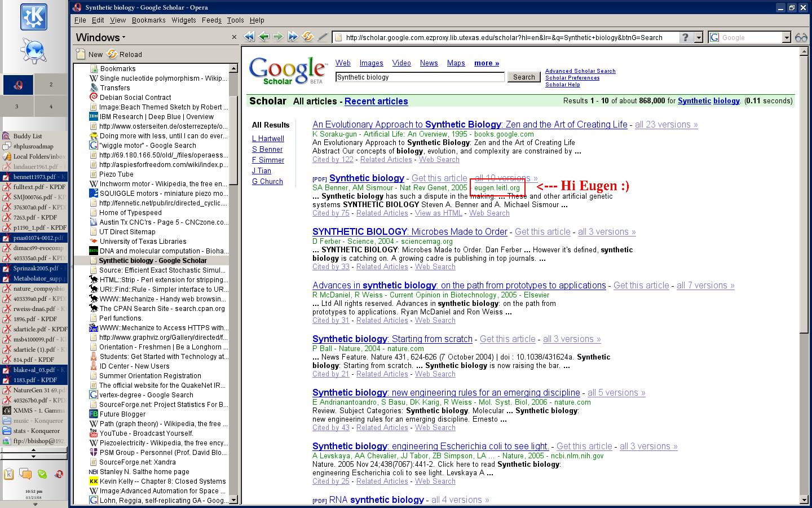Click the eugen.leitl.org source link
Viewport: 812px width, 508px height.
pos(497,188)
